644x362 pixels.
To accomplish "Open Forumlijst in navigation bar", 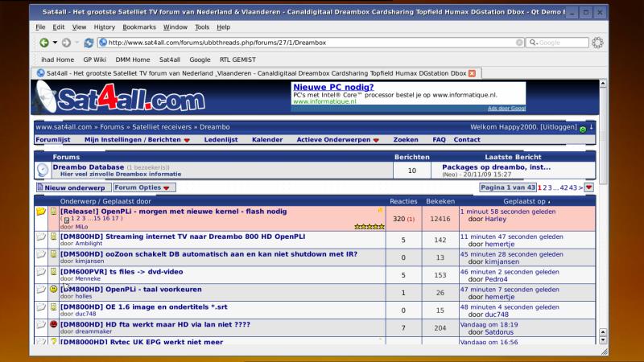I will (x=53, y=139).
